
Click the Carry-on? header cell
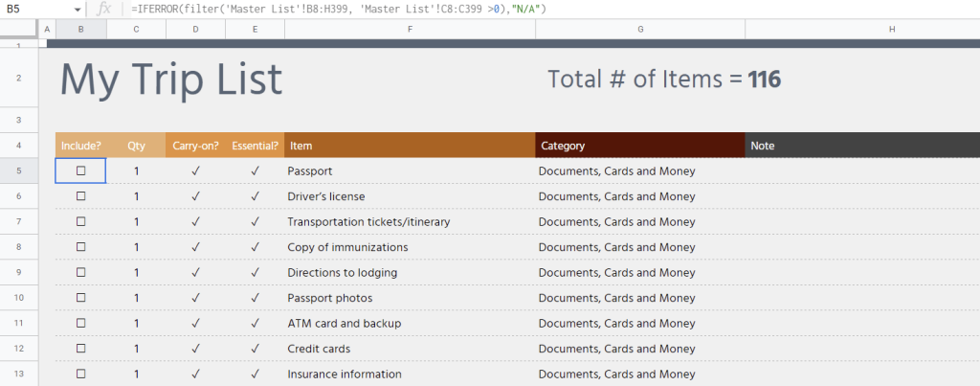coord(195,146)
